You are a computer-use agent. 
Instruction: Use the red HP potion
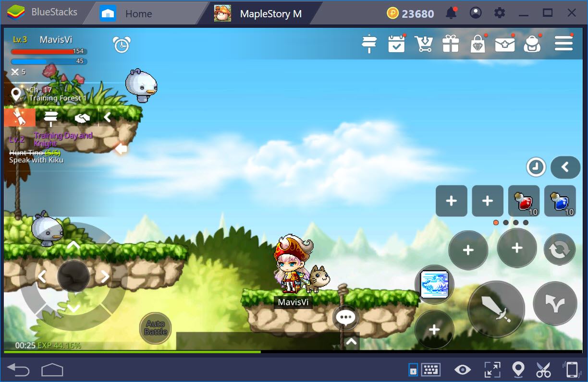pyautogui.click(x=524, y=201)
